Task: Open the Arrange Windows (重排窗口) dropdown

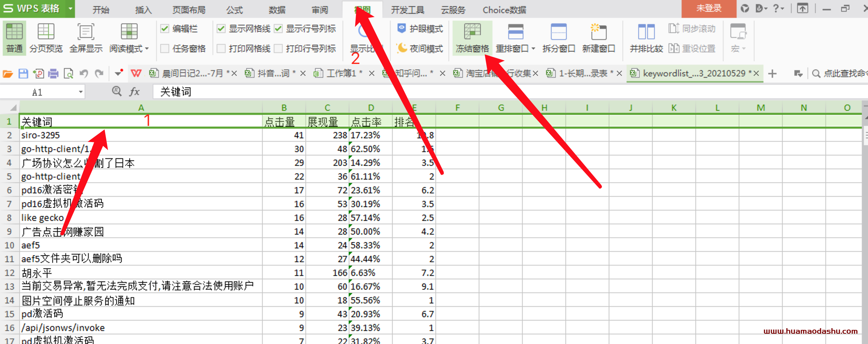Action: coord(533,49)
